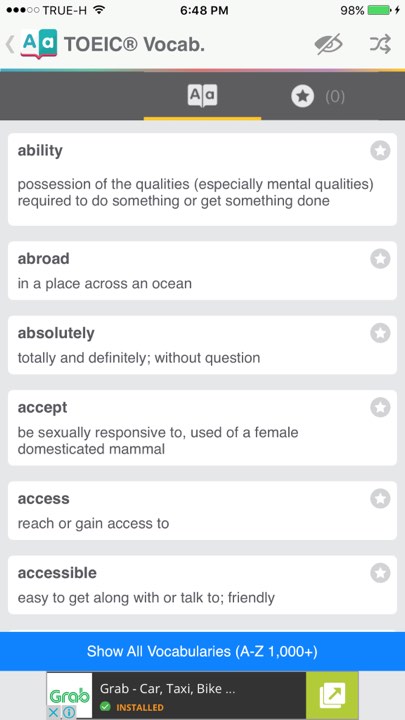Shuffle the vocabulary list
This screenshot has width=405, height=720.
[380, 44]
